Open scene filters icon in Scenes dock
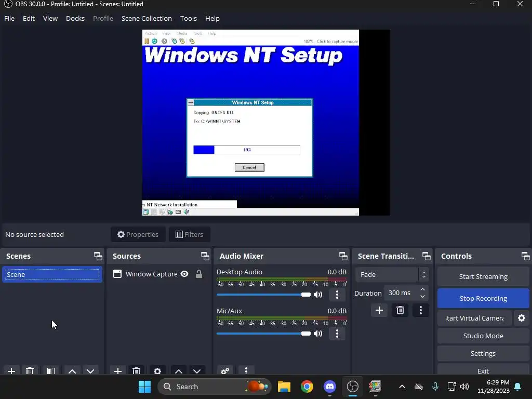The image size is (532, 399). [51, 371]
